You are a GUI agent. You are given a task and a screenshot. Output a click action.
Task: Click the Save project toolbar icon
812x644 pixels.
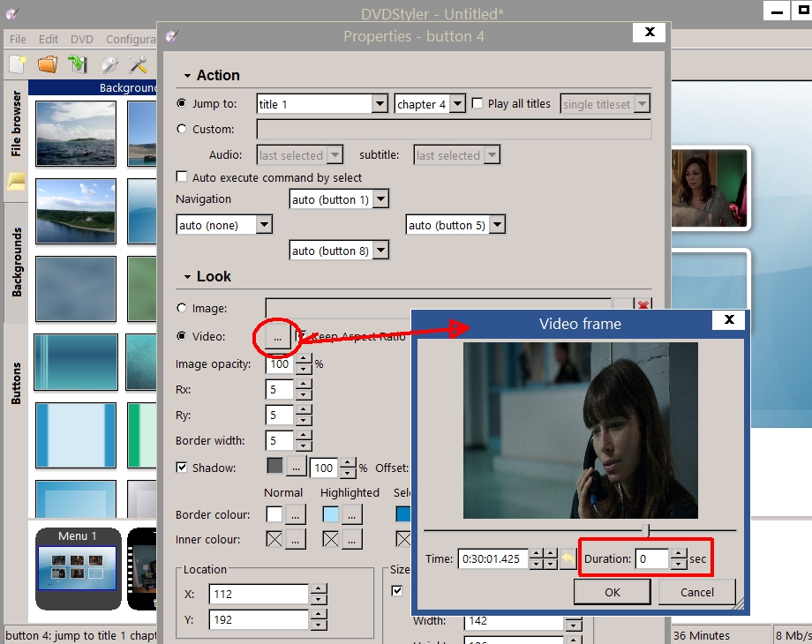tap(78, 64)
